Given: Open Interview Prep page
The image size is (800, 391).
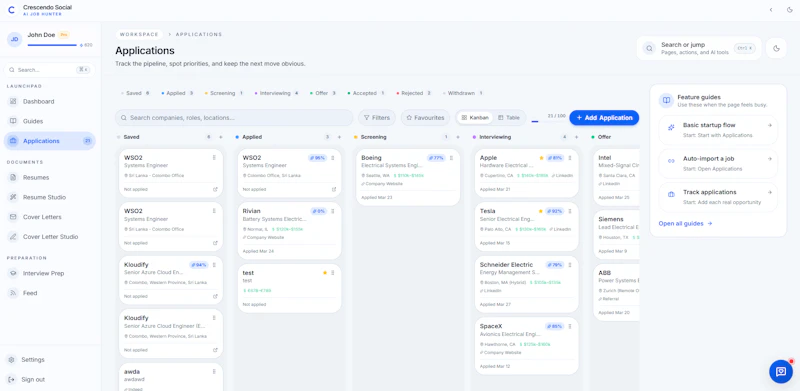Looking at the screenshot, I should click(49, 274).
